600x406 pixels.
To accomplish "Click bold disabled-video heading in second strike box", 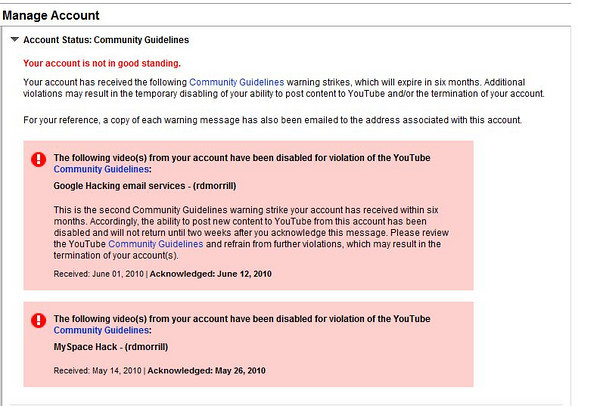I will 242,324.
